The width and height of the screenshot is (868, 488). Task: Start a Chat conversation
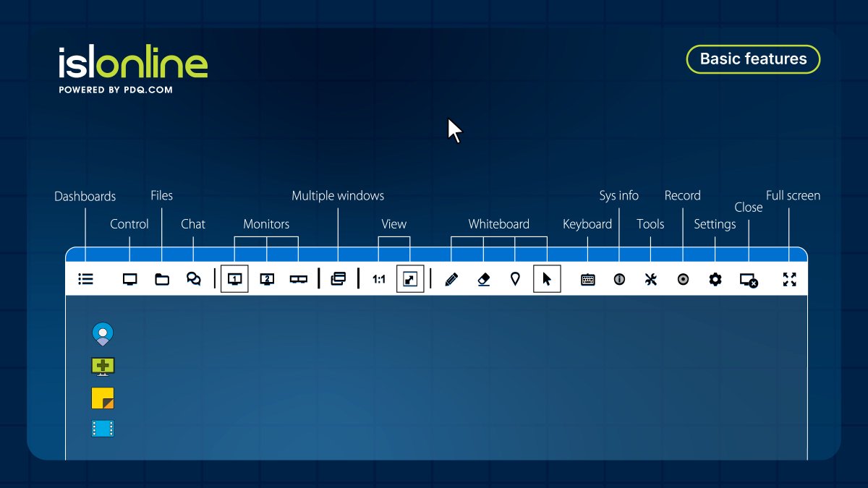coord(194,279)
